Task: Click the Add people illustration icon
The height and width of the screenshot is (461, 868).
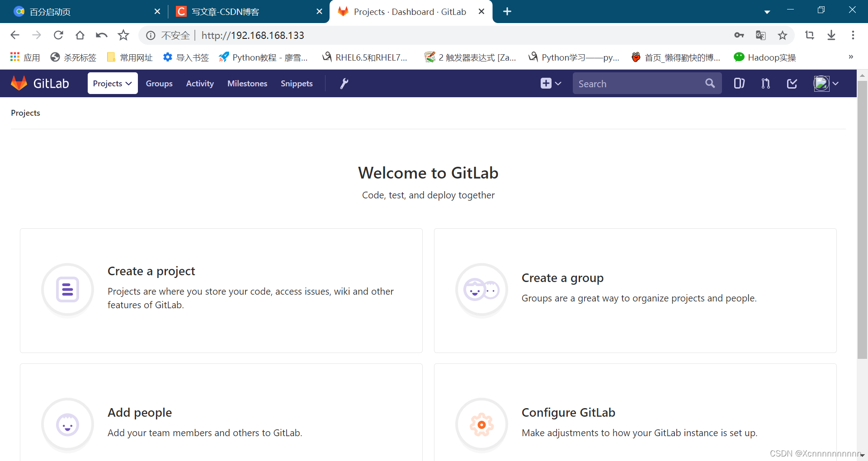Action: [68, 424]
